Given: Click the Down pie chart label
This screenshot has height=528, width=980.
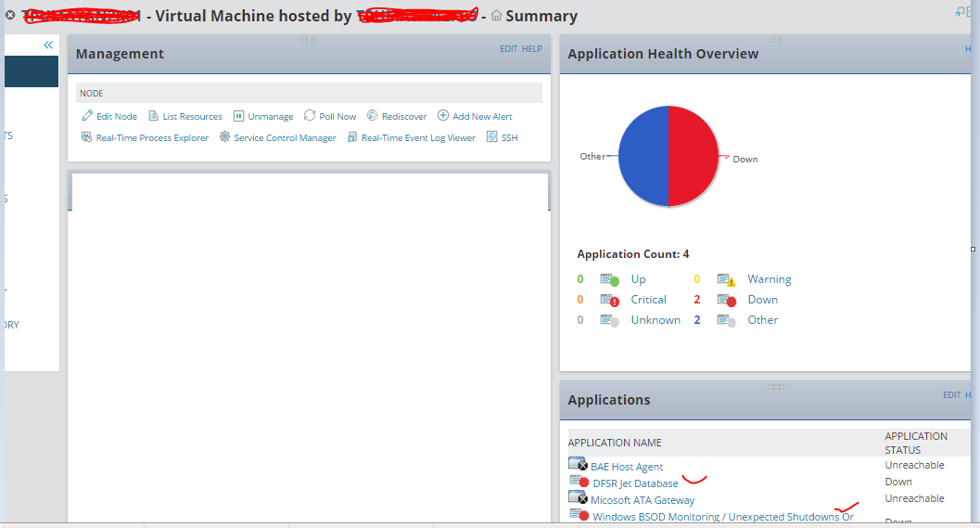Looking at the screenshot, I should tap(745, 159).
